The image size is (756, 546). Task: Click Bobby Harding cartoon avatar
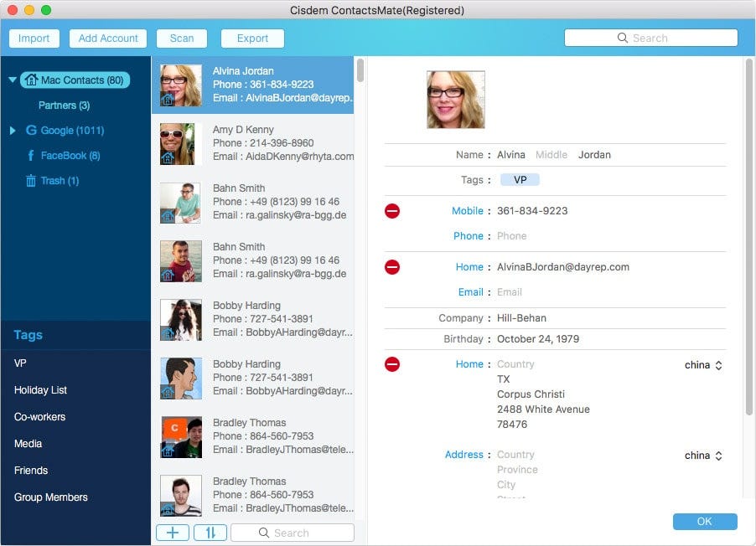[x=181, y=379]
